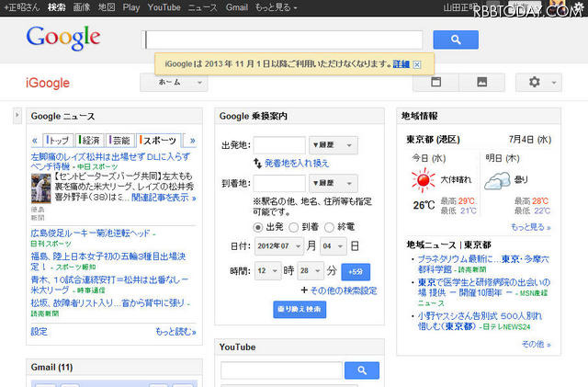Click もっと見る weather link
Screen dimensions: 588x387
coord(531,227)
